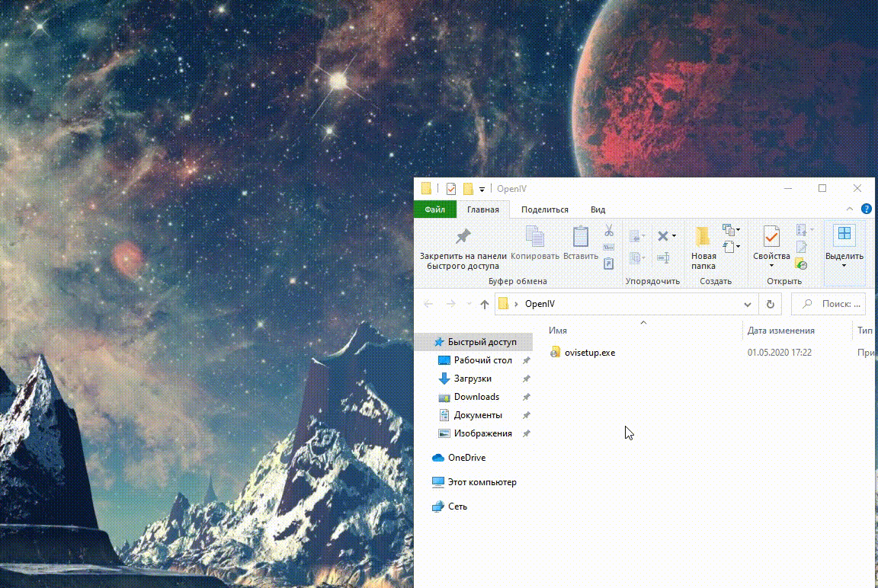Click the Paste clipboard icon
This screenshot has height=588, width=878.
pyautogui.click(x=581, y=237)
